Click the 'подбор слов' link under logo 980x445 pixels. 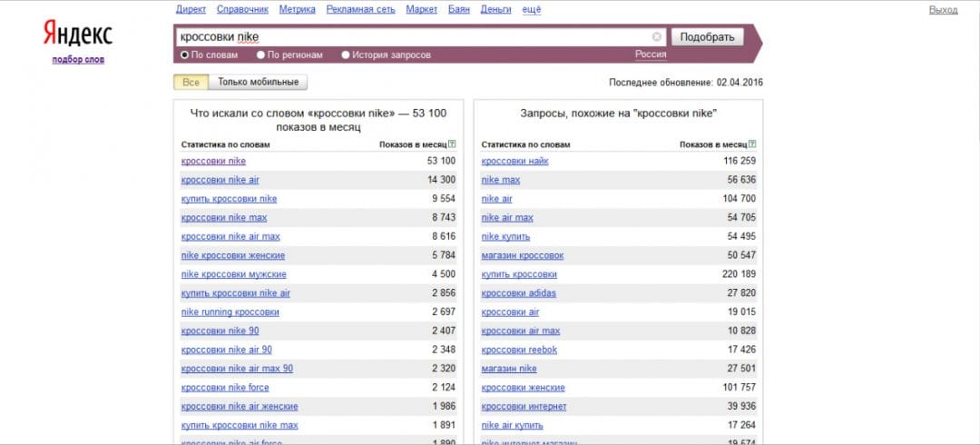point(78,60)
